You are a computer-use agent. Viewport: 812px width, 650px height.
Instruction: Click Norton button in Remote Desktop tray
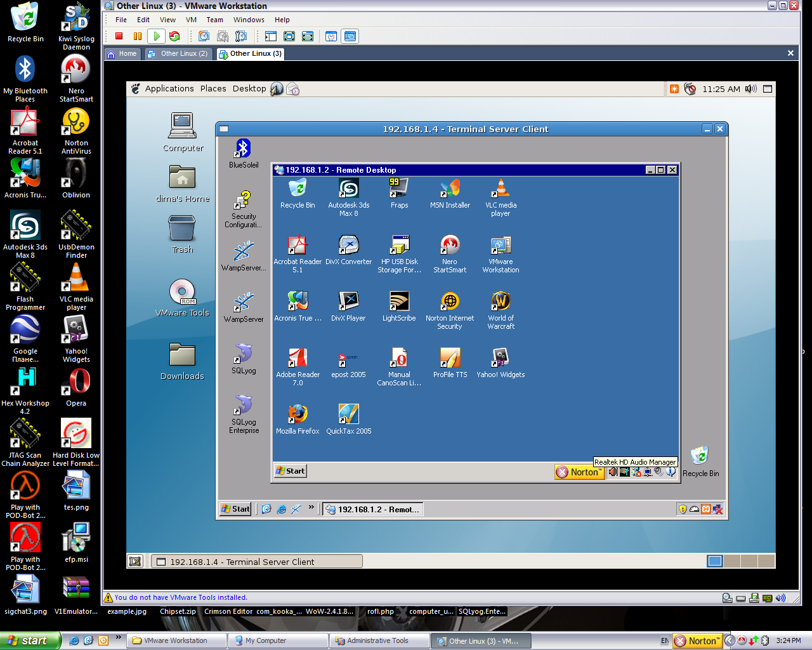(x=579, y=472)
